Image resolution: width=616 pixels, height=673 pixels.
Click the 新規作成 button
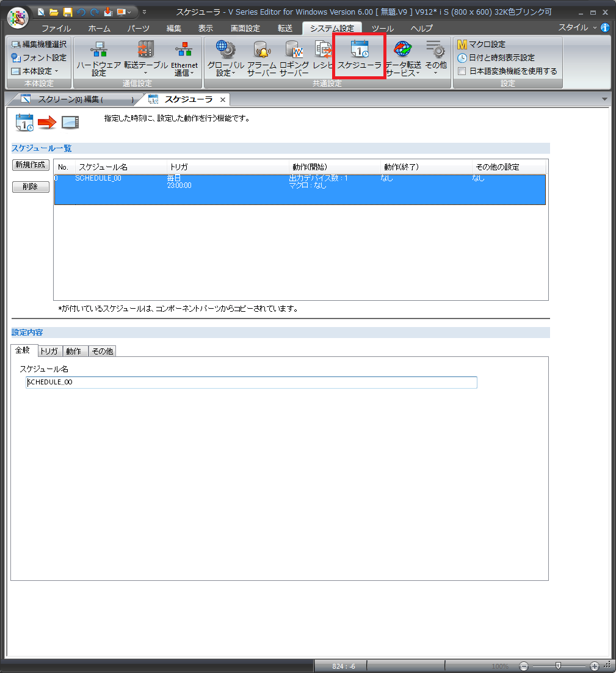(31, 165)
